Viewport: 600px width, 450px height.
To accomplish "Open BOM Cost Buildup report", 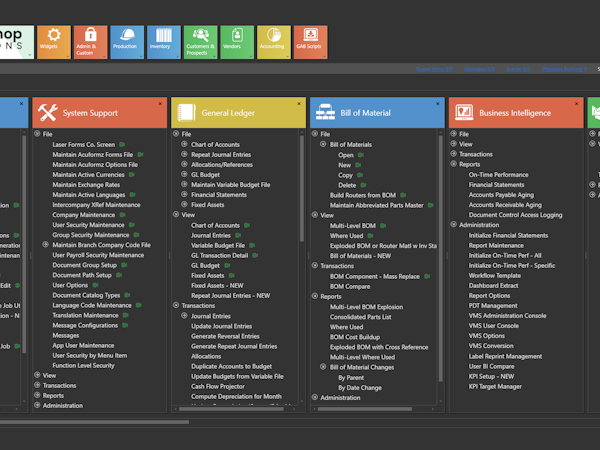I will tap(355, 337).
